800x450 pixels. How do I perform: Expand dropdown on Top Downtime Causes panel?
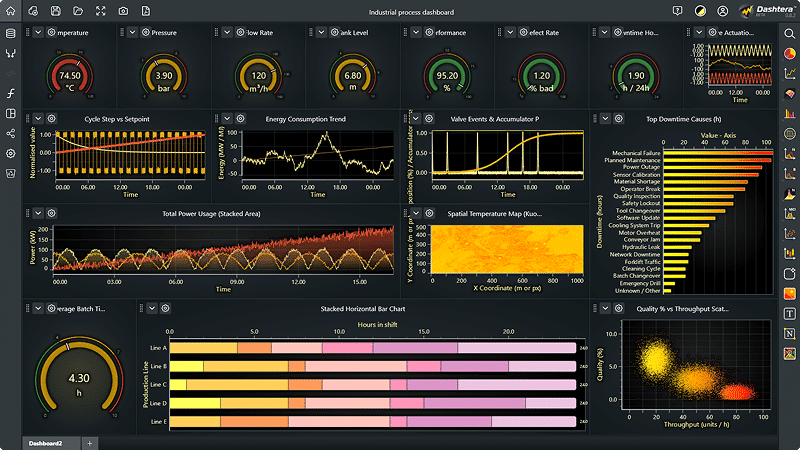[603, 118]
